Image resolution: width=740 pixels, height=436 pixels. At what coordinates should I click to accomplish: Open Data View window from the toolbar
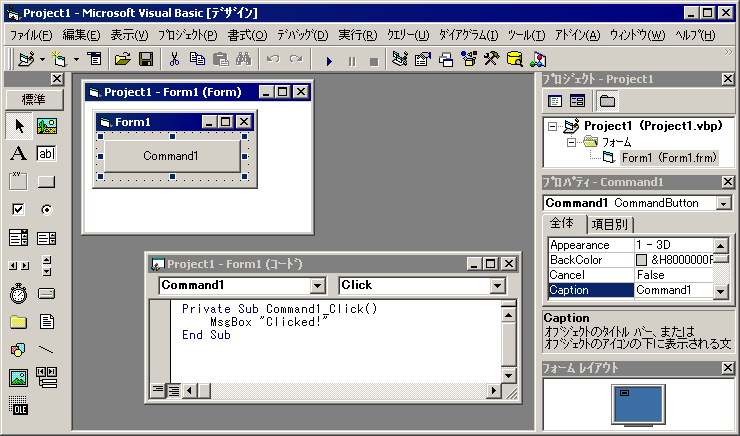[515, 59]
